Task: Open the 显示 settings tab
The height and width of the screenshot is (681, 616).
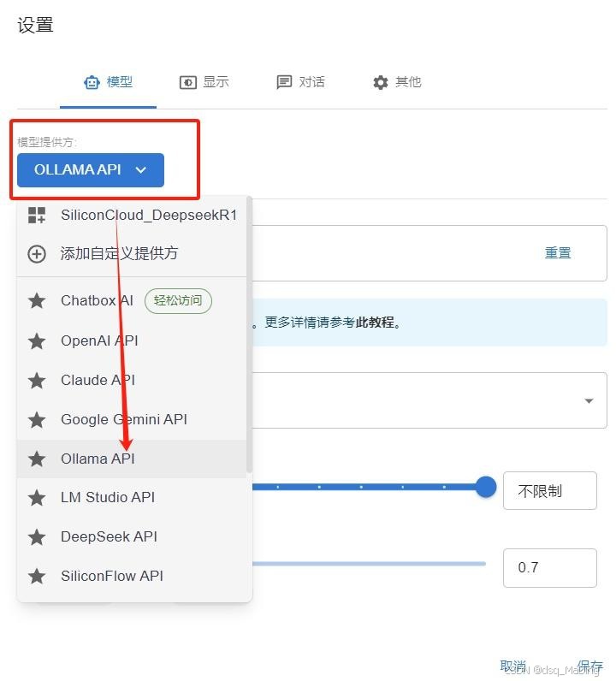Action: (x=204, y=82)
